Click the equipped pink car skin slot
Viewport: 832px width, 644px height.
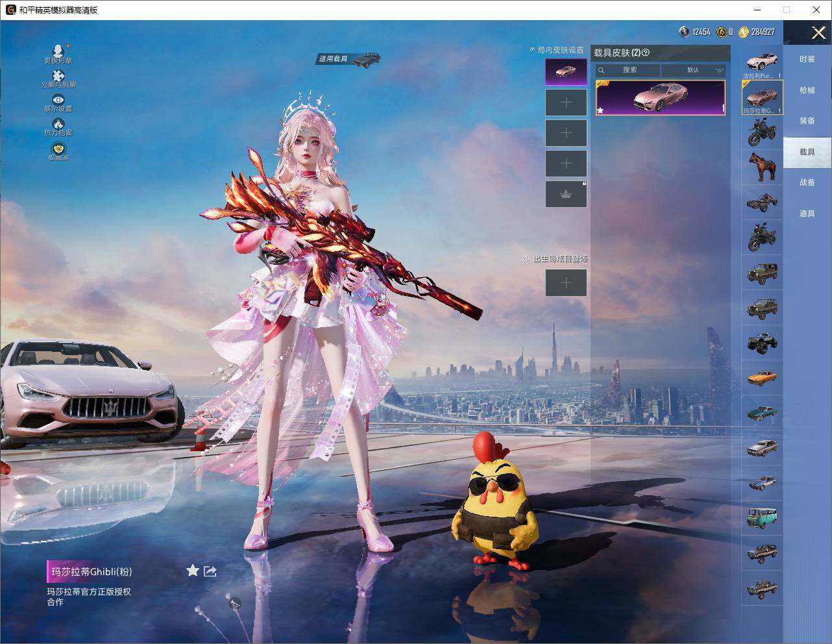click(566, 72)
